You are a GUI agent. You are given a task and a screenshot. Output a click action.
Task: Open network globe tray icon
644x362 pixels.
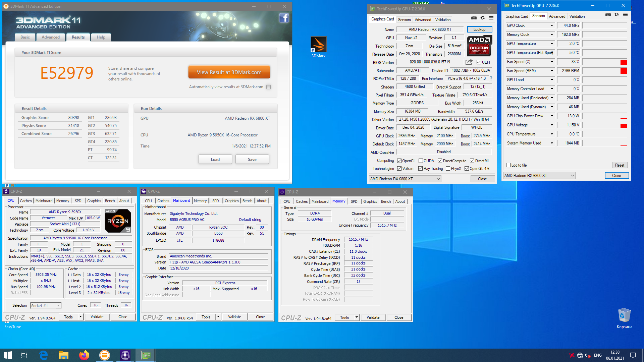coord(580,355)
